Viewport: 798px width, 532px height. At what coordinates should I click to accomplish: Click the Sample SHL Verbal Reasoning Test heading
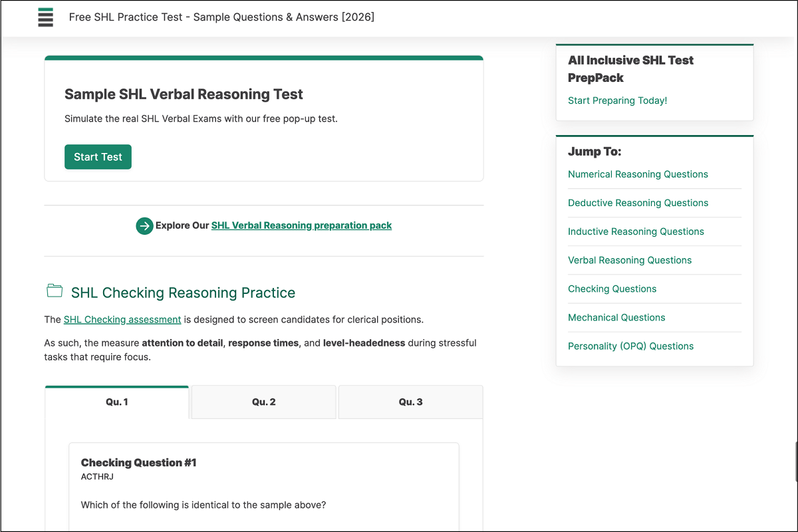[184, 94]
